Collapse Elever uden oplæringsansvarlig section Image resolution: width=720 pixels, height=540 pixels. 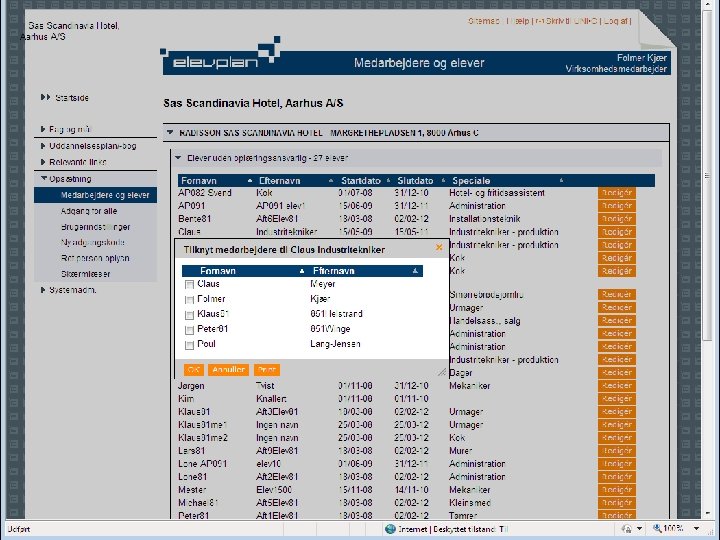tap(178, 158)
